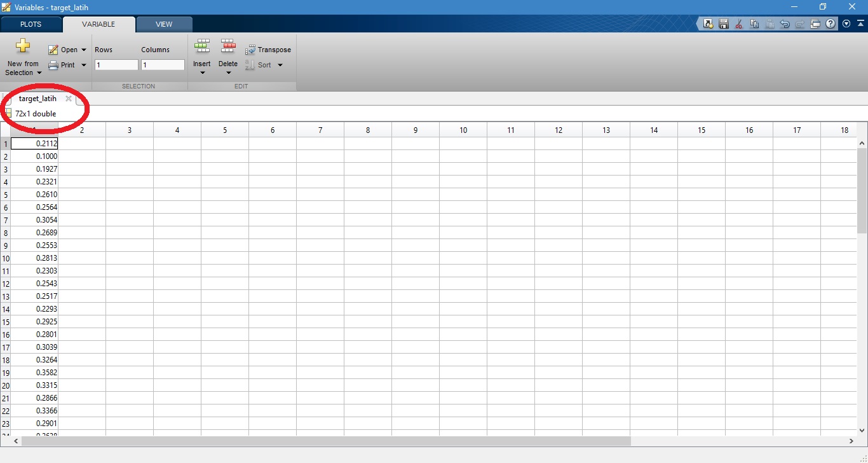Switch to the VIEW tab

pyautogui.click(x=164, y=24)
